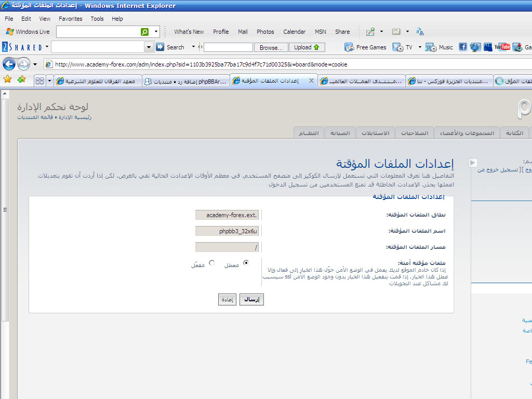Open the tab list dropdown arrow
This screenshot has height=399, width=532.
point(50,81)
